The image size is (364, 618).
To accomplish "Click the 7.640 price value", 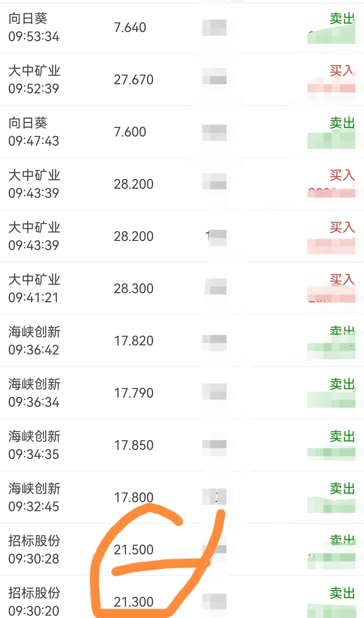I will point(130,28).
